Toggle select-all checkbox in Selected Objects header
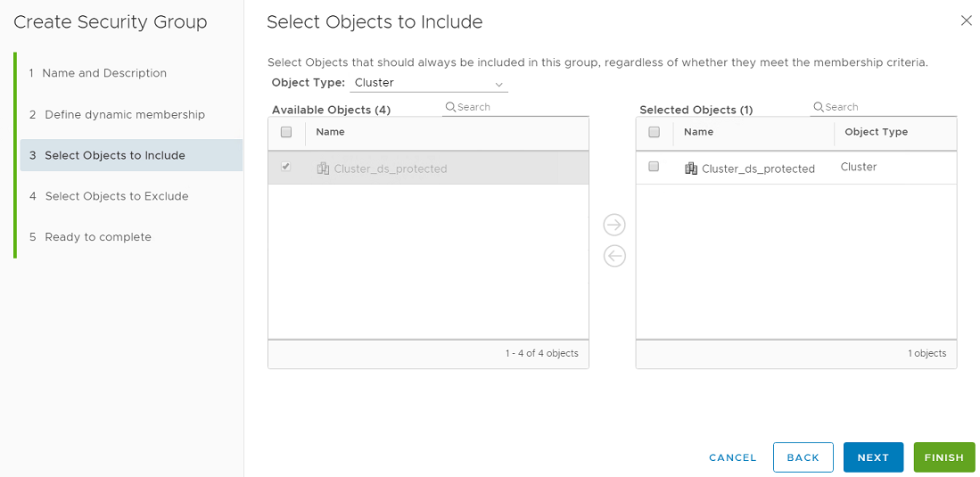Image resolution: width=980 pixels, height=477 pixels. click(654, 132)
